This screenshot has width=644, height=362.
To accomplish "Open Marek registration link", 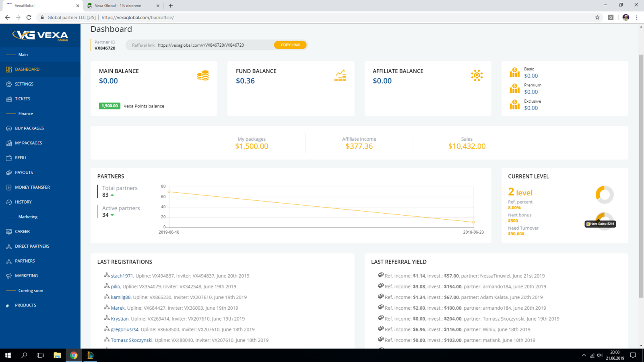I will (118, 308).
